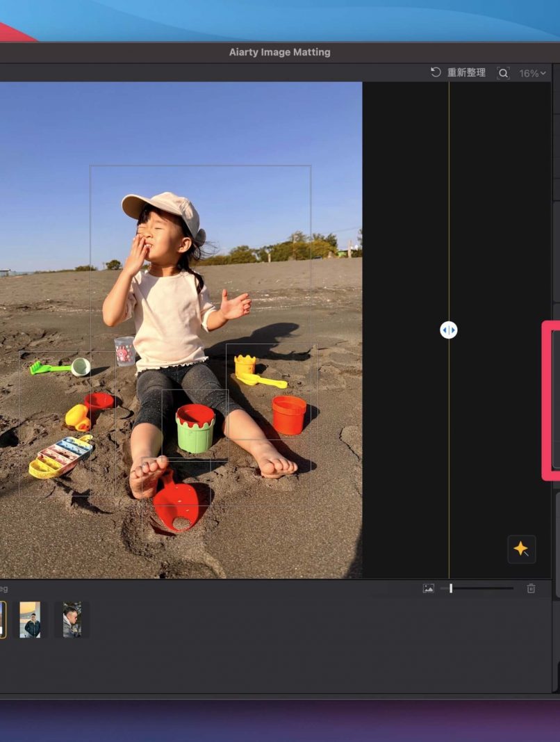This screenshot has width=560, height=742.
Task: Delete image using the trash icon
Action: click(531, 588)
